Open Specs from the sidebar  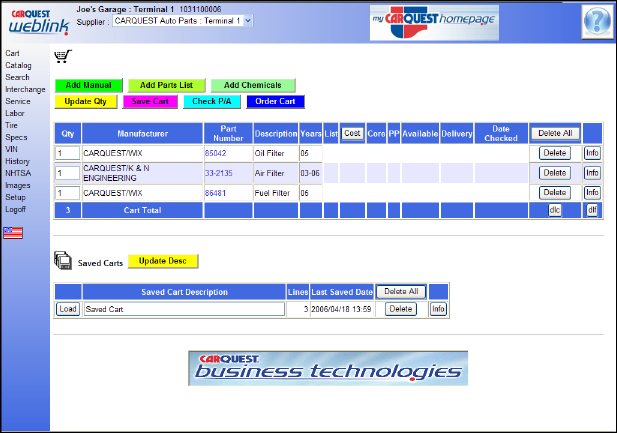point(16,137)
